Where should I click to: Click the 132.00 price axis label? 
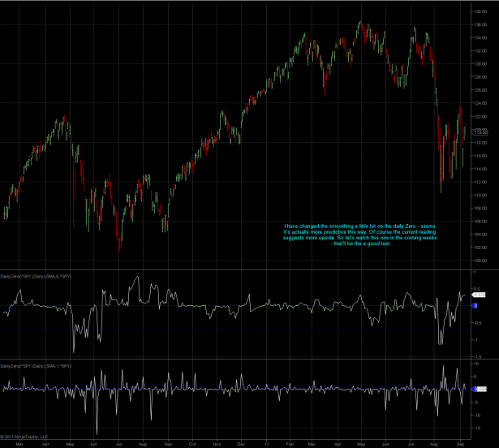pyautogui.click(x=480, y=50)
